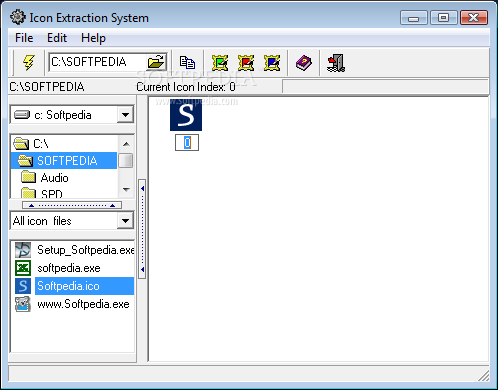The image size is (498, 390).
Task: Click the folder list scrollbar thumb
Action: point(126,160)
